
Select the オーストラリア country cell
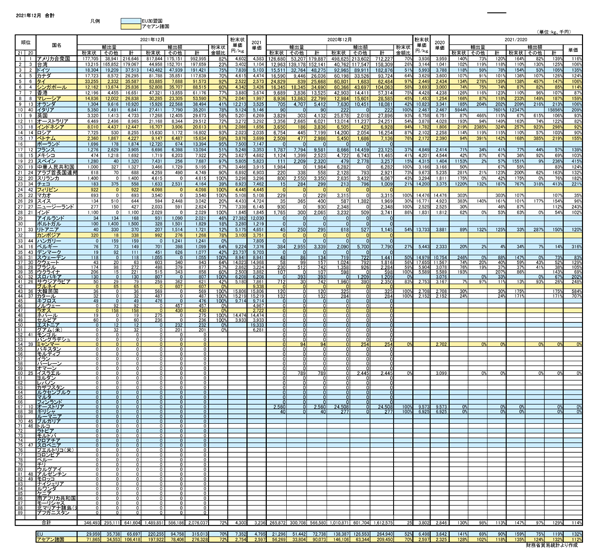click(57, 121)
